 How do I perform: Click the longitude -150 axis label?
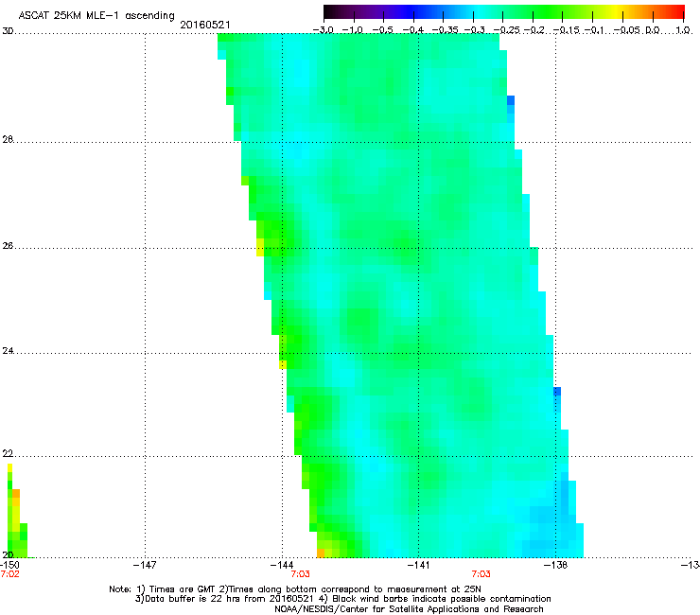[x=9, y=565]
